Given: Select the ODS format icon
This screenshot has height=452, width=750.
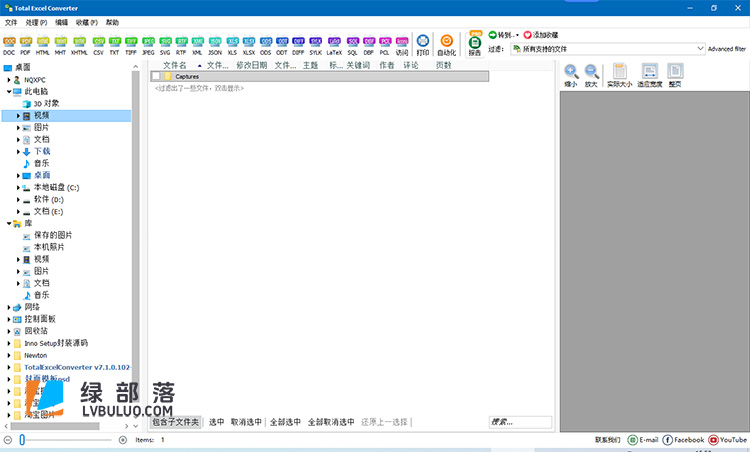Looking at the screenshot, I should 265,45.
